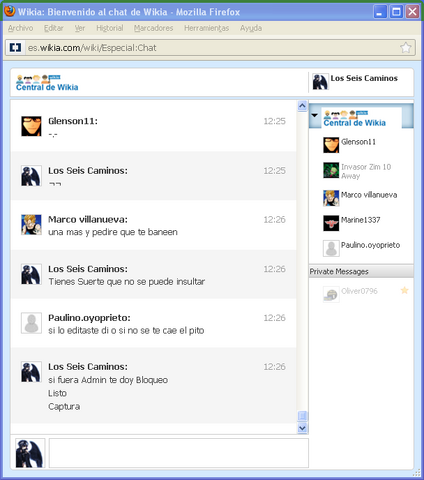The image size is (424, 480).
Task: Click the message 'Tienes Suerte que no se puede insultar'
Action: (x=127, y=282)
